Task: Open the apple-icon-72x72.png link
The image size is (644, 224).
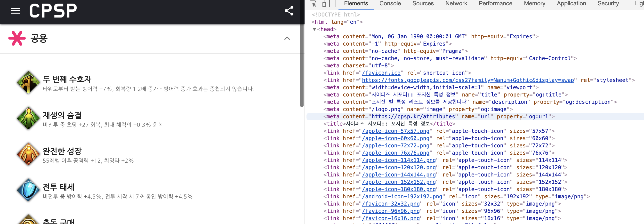Action: click(x=396, y=146)
